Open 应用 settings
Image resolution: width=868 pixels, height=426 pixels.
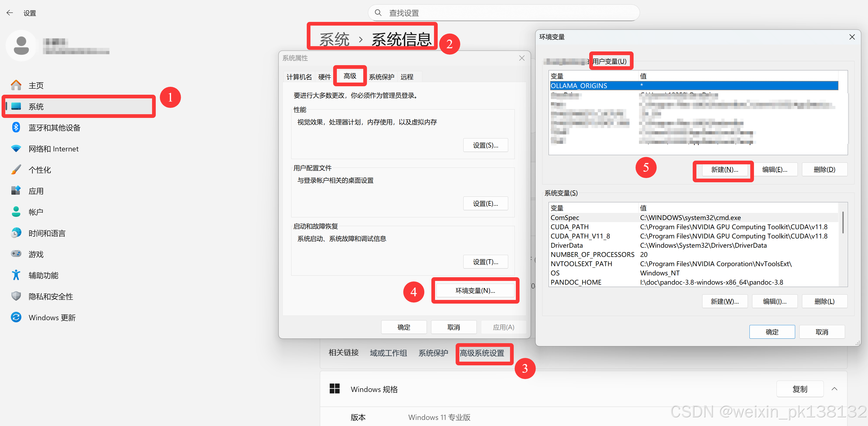[x=36, y=191]
